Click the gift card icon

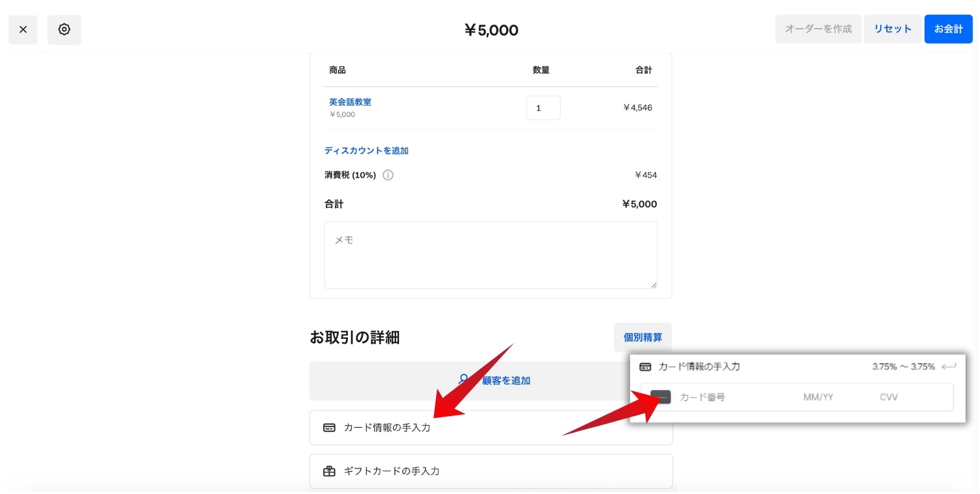[x=329, y=471]
